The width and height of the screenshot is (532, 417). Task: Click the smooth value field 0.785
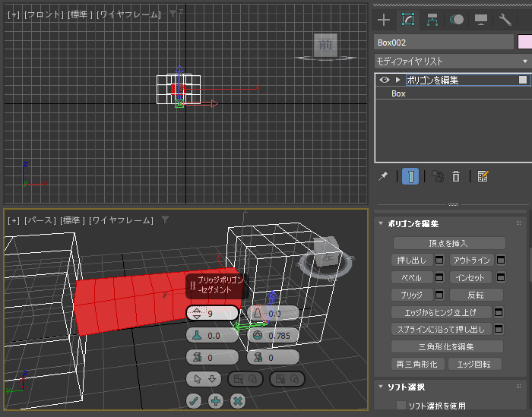274,336
